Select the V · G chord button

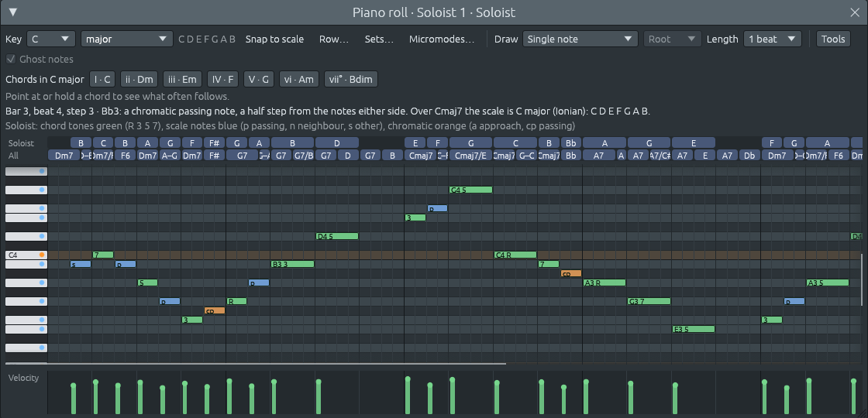point(259,79)
